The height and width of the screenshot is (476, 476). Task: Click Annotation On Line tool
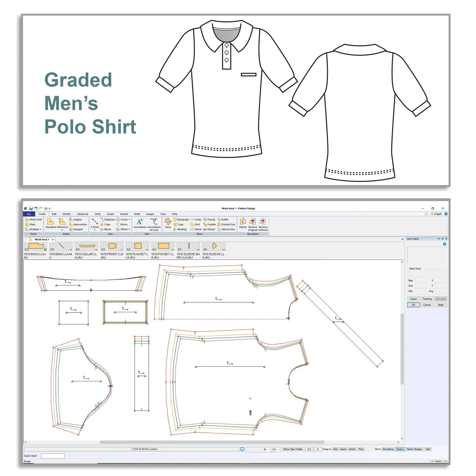pos(154,224)
